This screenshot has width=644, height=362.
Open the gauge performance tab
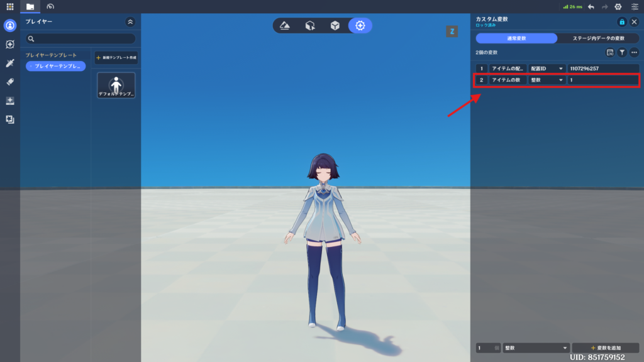(x=50, y=6)
